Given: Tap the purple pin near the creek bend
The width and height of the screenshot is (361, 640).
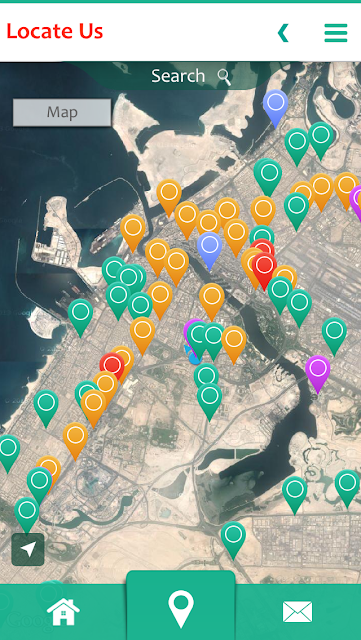Looking at the screenshot, I should pos(318,371).
